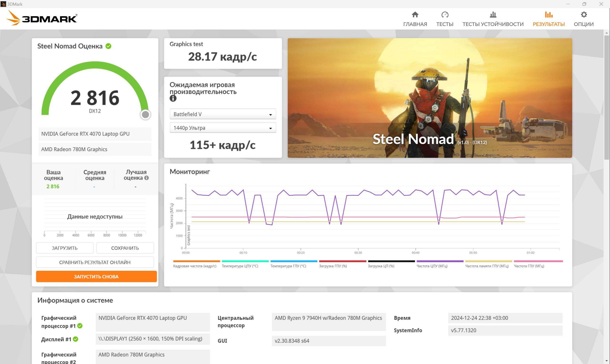Toggle Частота ЦПУ purple legend series

440,264
